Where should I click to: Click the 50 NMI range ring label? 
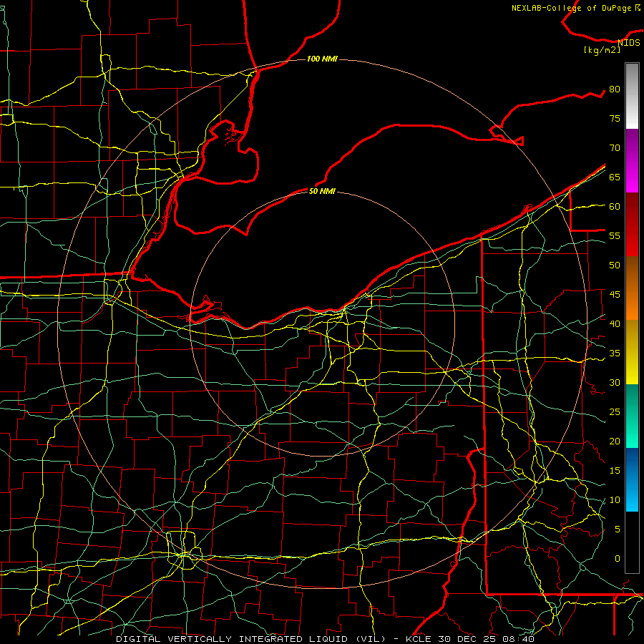322,191
